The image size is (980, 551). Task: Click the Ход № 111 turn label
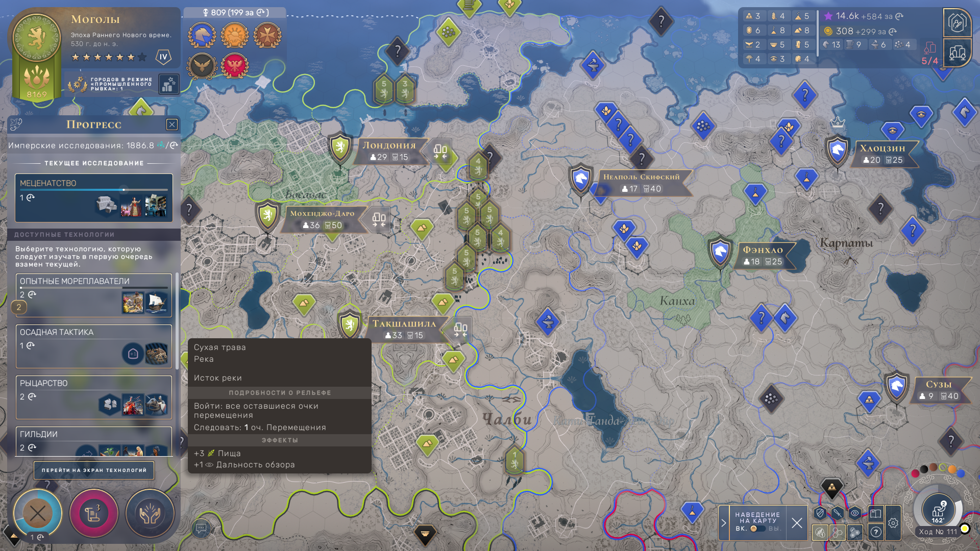(938, 532)
